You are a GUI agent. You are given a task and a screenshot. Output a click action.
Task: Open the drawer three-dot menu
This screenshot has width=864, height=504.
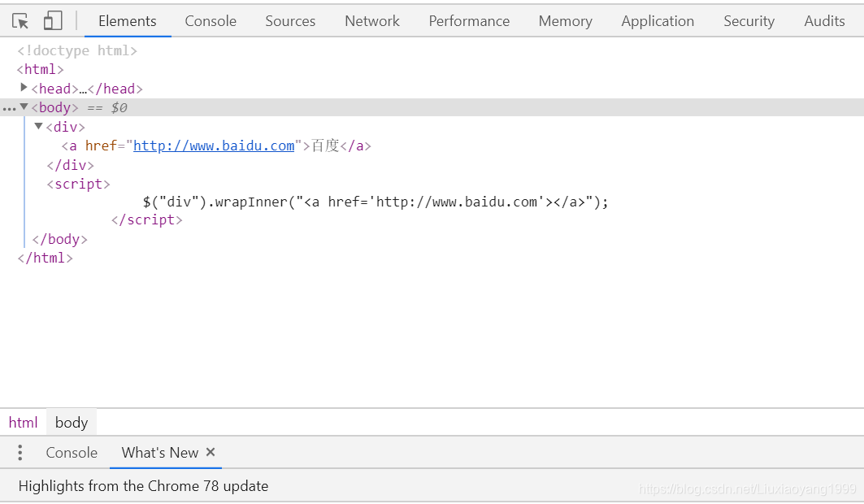coord(20,452)
